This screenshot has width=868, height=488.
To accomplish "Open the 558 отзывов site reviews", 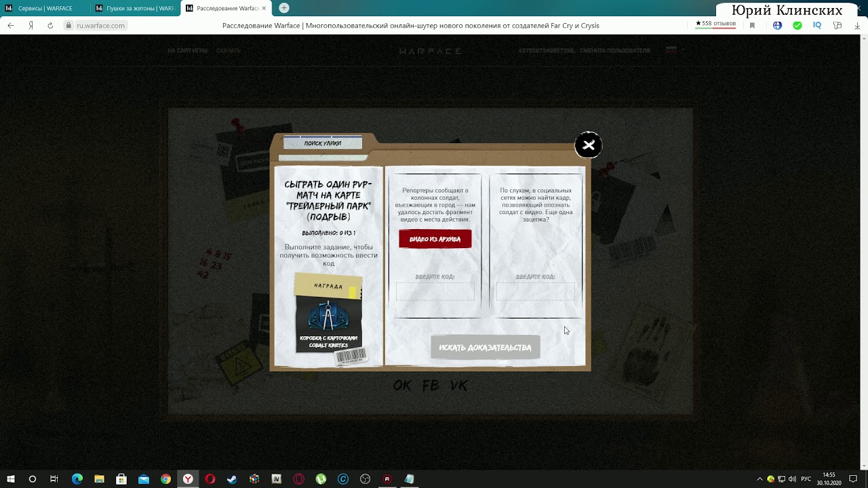I will point(715,24).
